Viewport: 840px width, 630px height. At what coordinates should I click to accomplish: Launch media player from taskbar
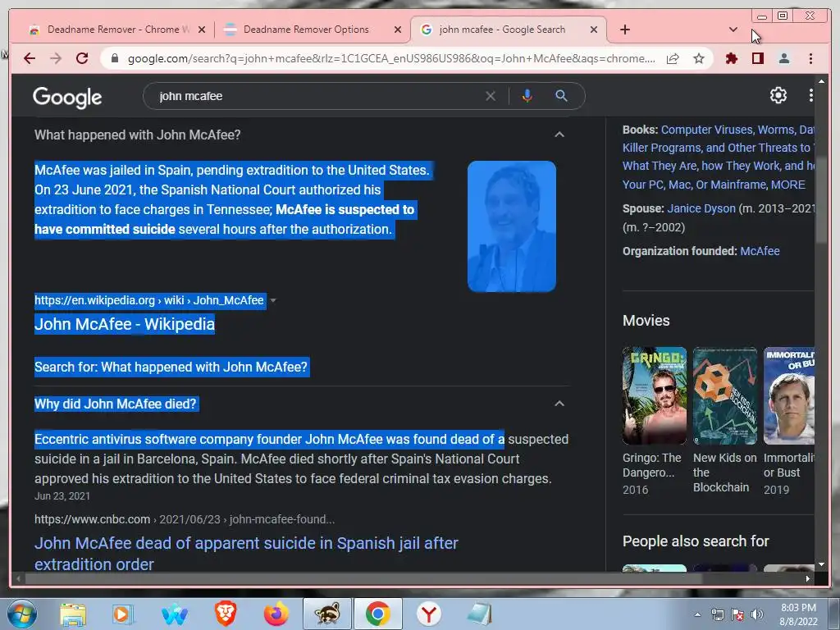pyautogui.click(x=122, y=614)
